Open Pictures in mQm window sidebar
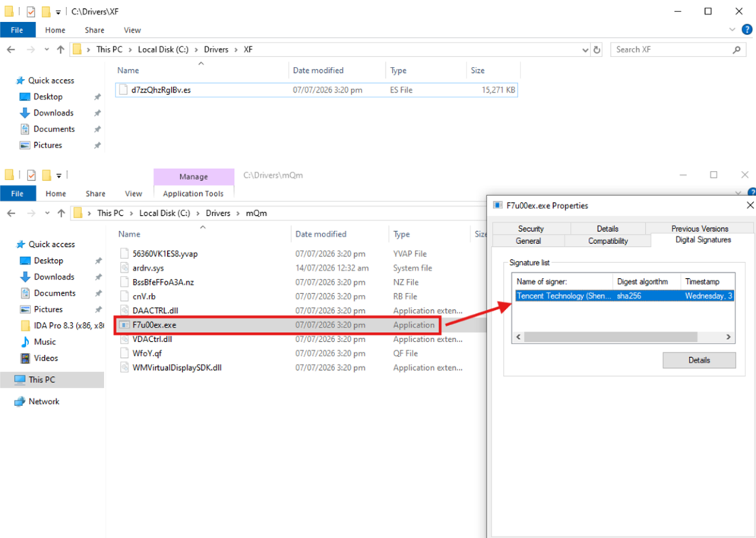The image size is (756, 538). pyautogui.click(x=48, y=309)
